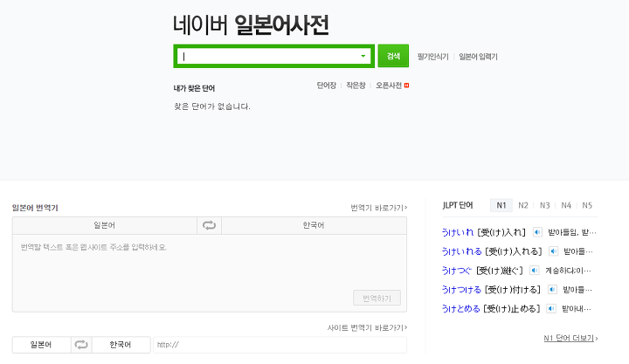The height and width of the screenshot is (364, 629).
Task: Click the http:// URL input field
Action: [280, 345]
